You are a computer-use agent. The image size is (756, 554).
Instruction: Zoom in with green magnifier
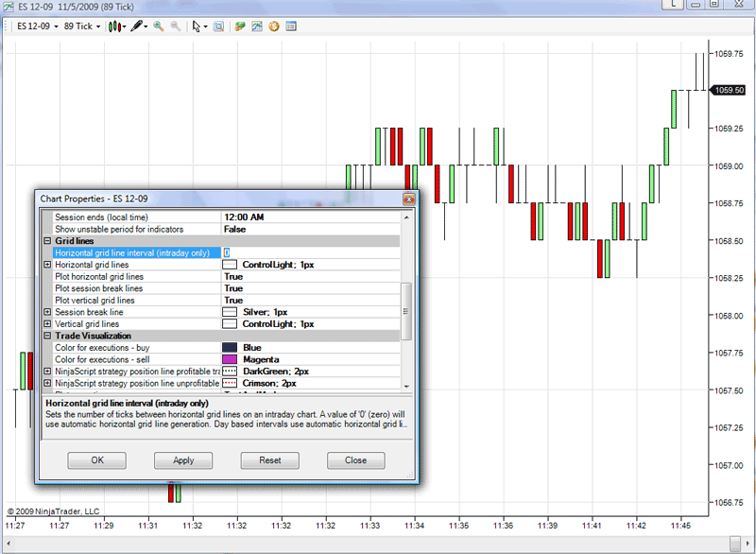158,26
